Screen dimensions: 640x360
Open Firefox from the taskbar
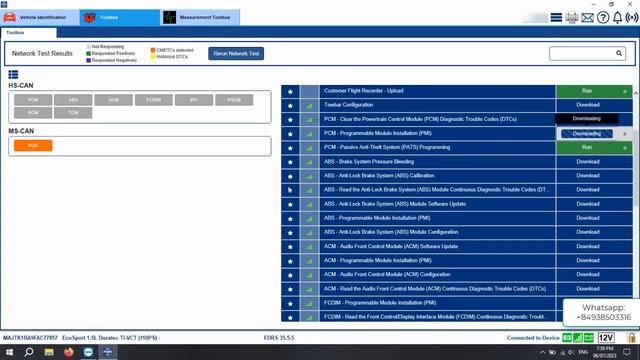pyautogui.click(x=69, y=352)
